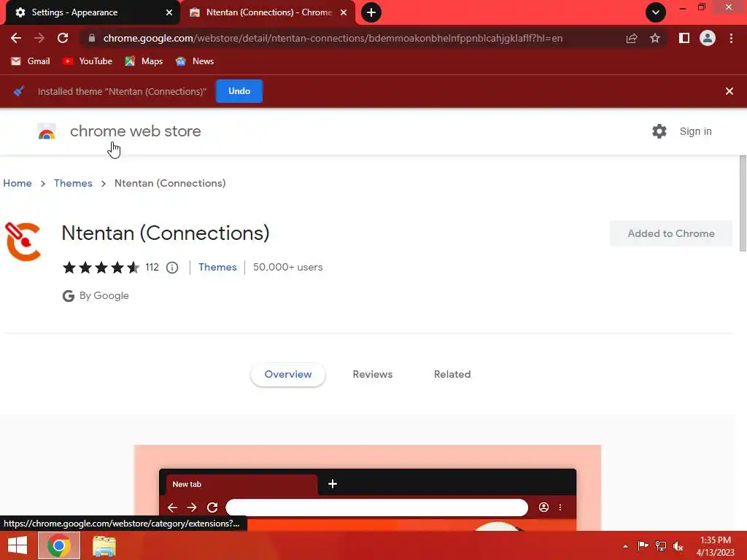The image size is (747, 560).
Task: Click the theme preview screenshot
Action: click(368, 488)
